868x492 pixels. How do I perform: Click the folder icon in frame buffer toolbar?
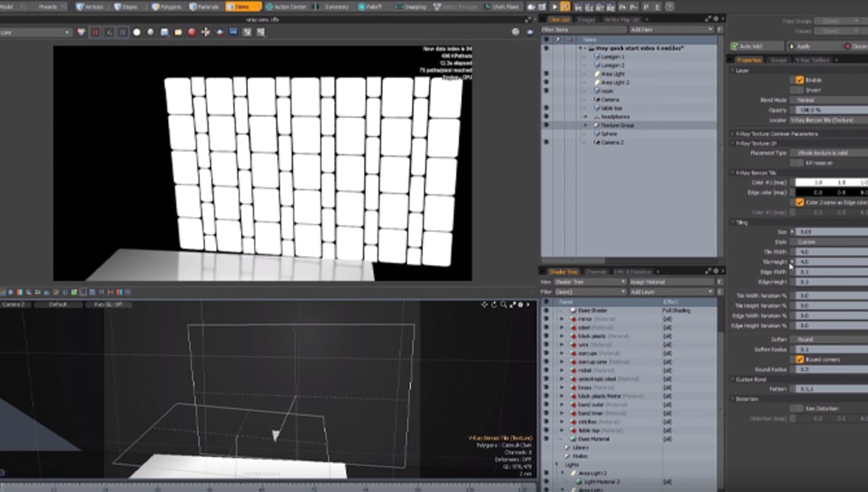179,32
